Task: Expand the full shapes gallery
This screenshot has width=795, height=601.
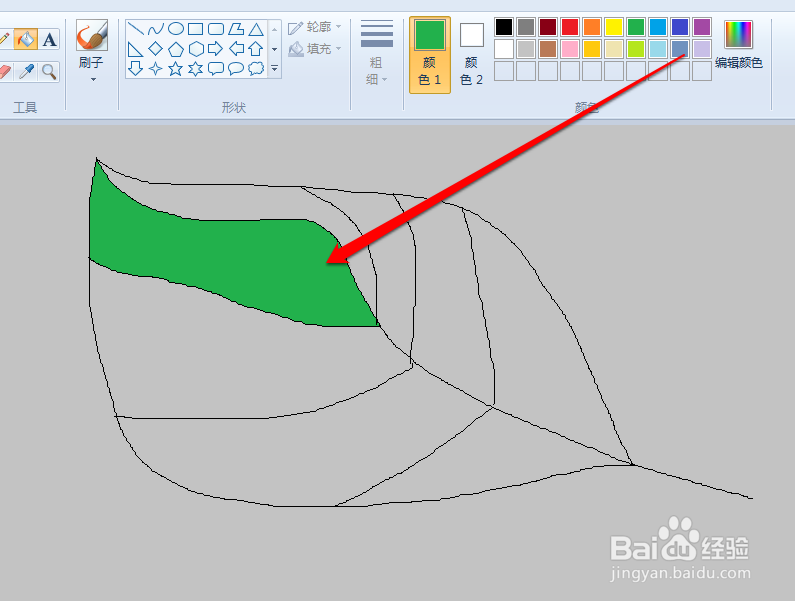Action: (274, 68)
